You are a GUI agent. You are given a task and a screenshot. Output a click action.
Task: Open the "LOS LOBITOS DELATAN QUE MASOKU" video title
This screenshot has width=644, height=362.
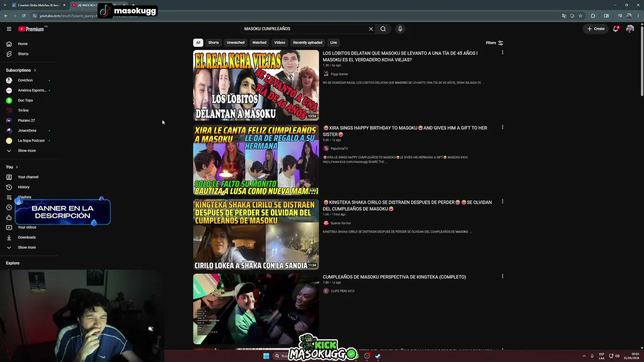point(400,56)
